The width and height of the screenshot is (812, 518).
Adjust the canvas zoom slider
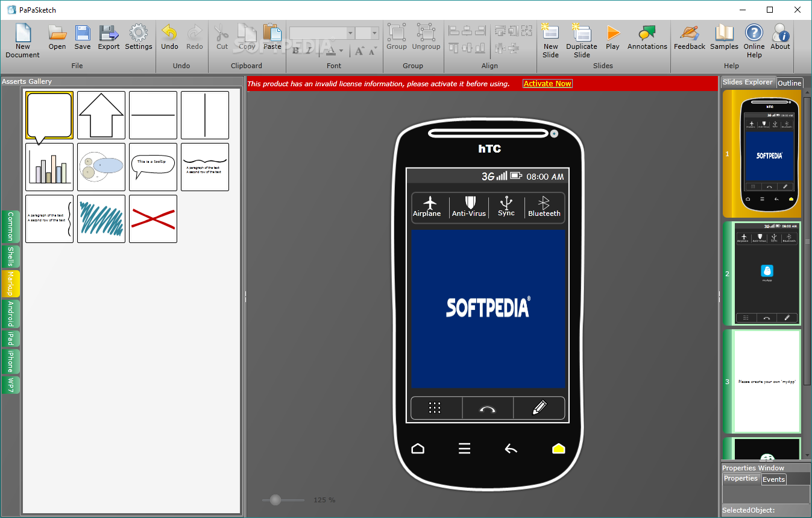pos(275,500)
